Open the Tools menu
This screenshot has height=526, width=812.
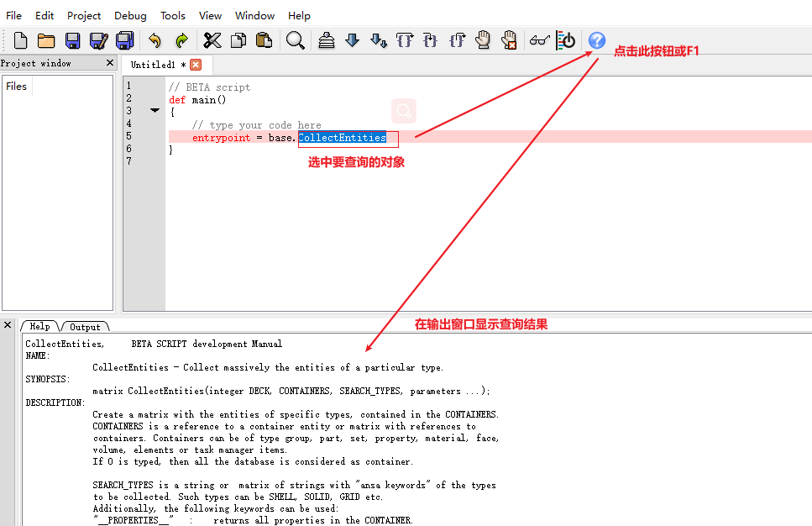point(173,15)
